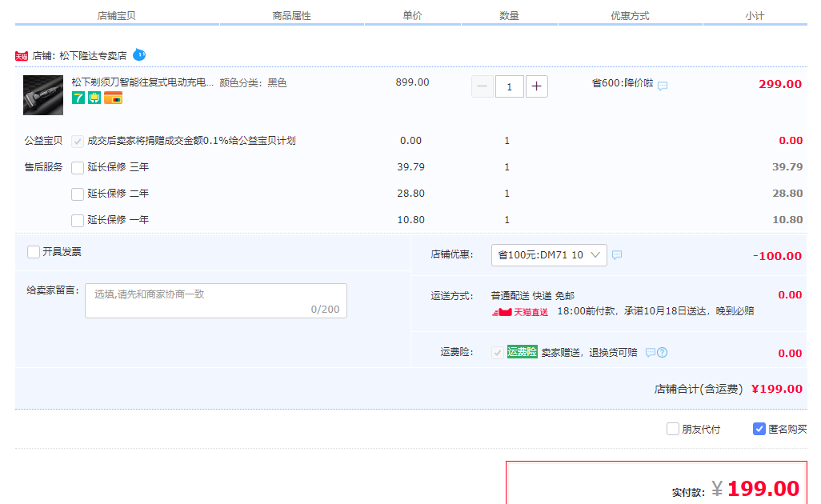
Task: Click the 延长保修 二年 label text
Action: pyautogui.click(x=118, y=193)
